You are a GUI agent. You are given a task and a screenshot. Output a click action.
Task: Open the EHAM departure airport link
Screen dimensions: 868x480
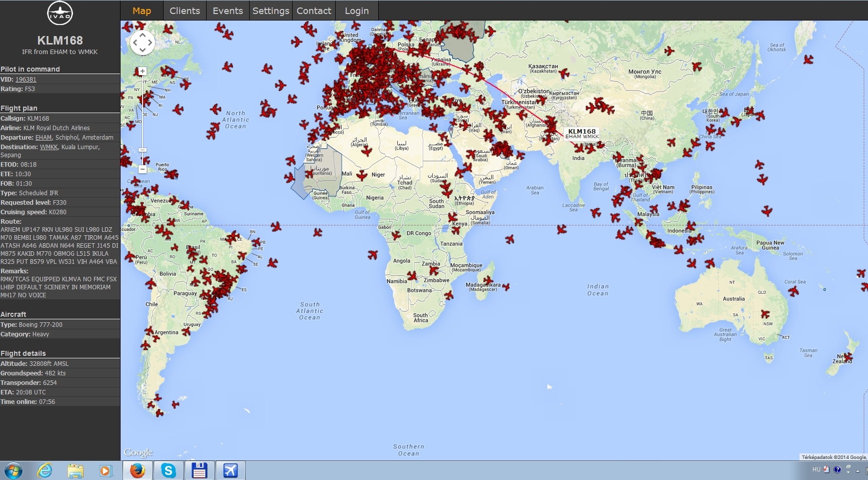[44, 137]
